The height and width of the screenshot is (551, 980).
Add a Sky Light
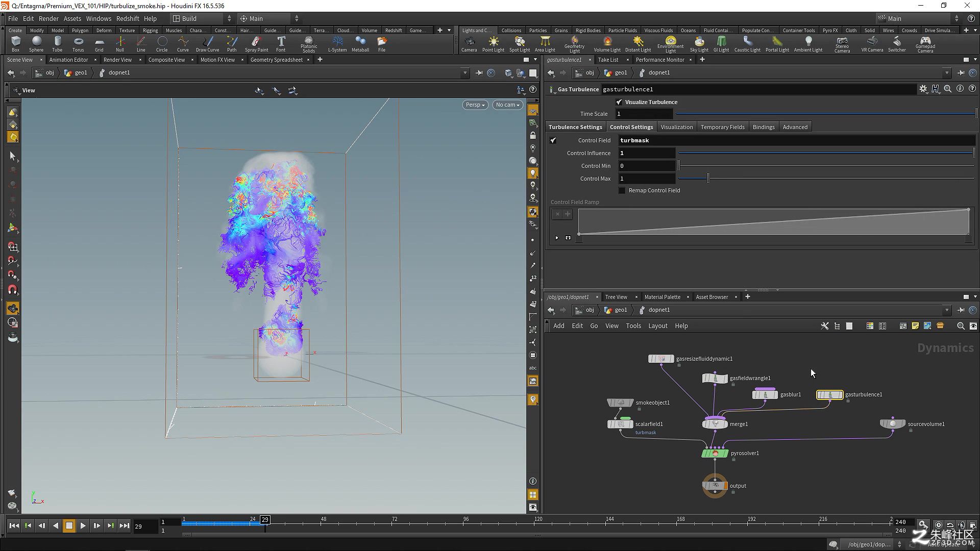click(699, 44)
